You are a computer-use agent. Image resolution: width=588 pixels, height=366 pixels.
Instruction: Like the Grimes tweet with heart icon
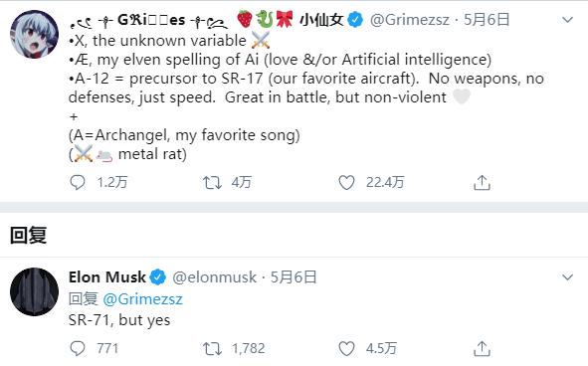[x=346, y=183]
